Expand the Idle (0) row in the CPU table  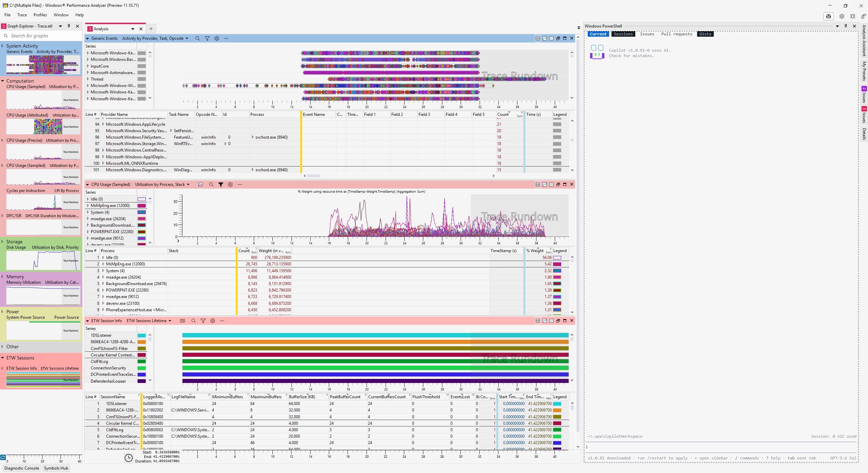point(103,258)
